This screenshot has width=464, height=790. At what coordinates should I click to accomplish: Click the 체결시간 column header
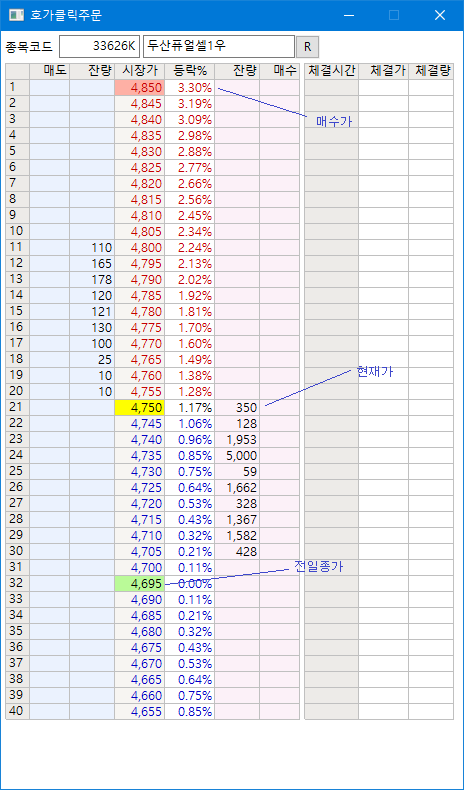332,72
